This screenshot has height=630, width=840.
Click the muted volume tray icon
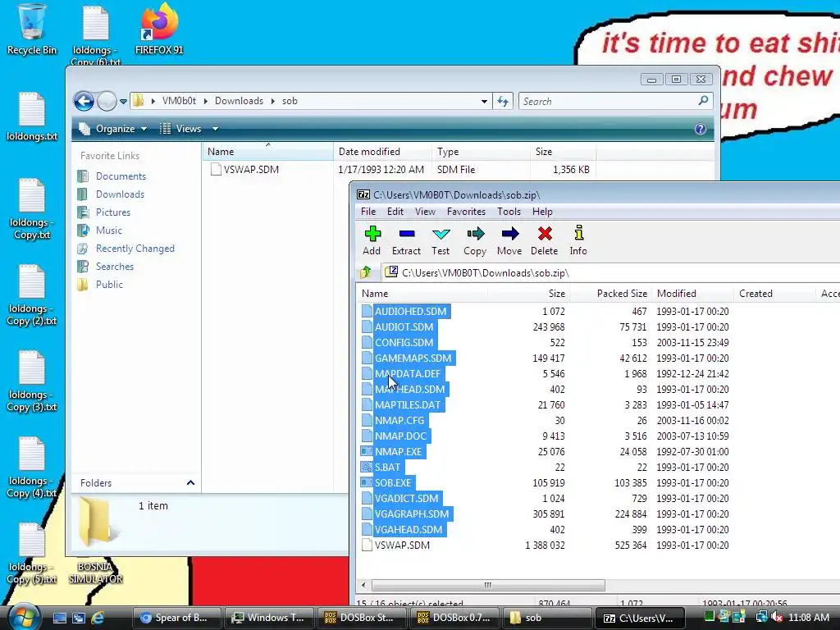coord(777,618)
